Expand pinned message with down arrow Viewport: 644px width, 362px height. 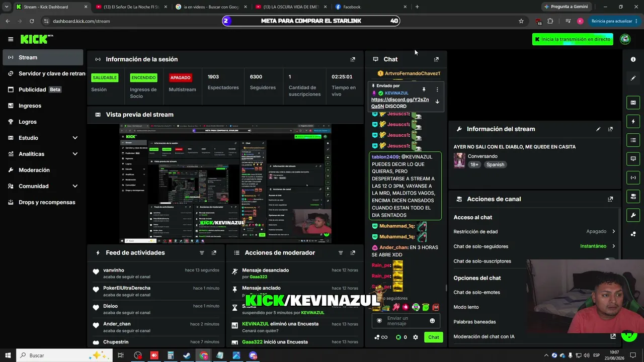tap(437, 102)
